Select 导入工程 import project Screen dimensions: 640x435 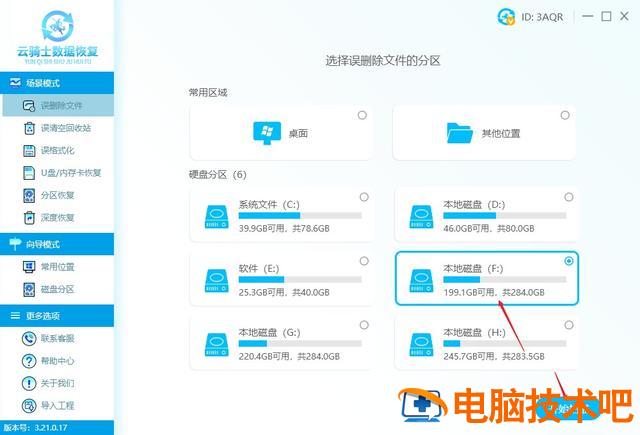pos(58,406)
